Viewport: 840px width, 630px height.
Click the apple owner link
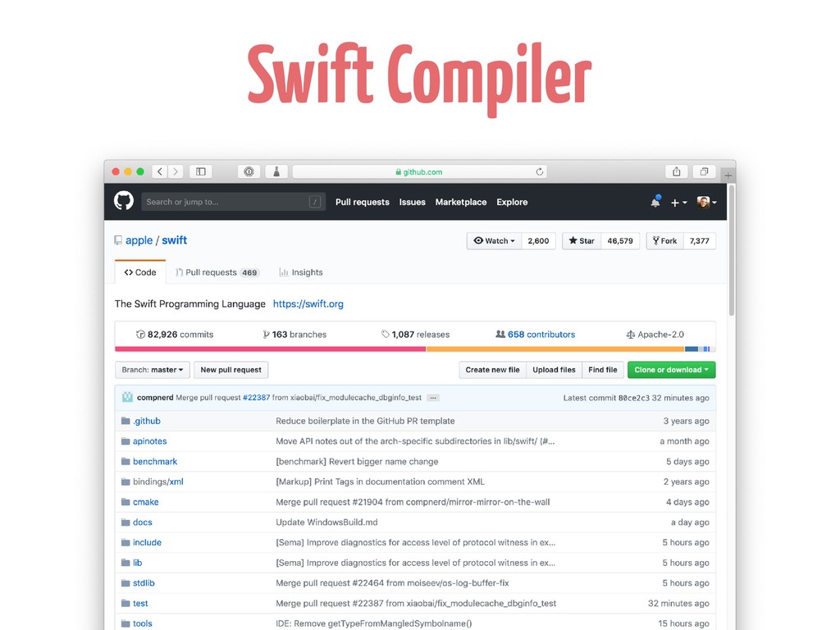[139, 240]
